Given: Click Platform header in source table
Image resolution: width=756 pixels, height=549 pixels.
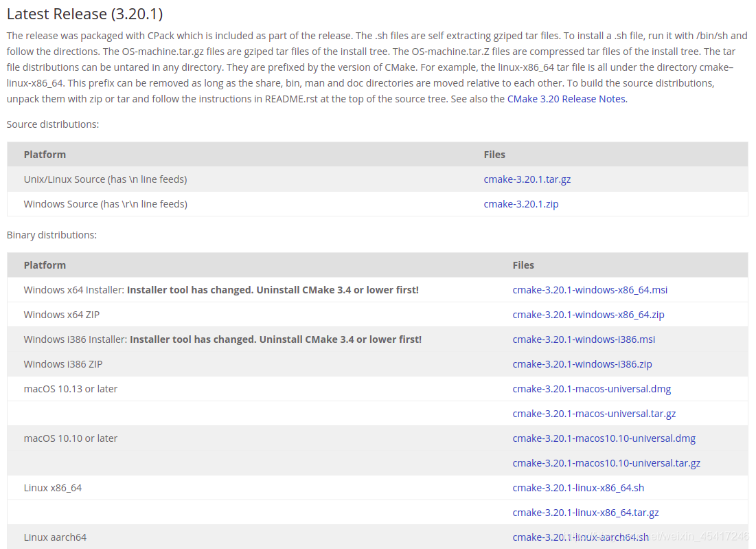Looking at the screenshot, I should coord(45,155).
